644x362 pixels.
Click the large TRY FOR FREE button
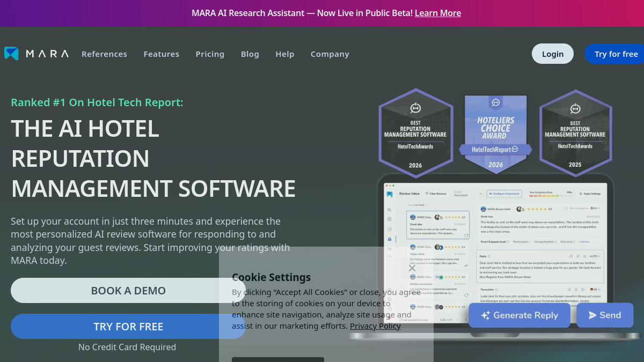pyautogui.click(x=128, y=327)
